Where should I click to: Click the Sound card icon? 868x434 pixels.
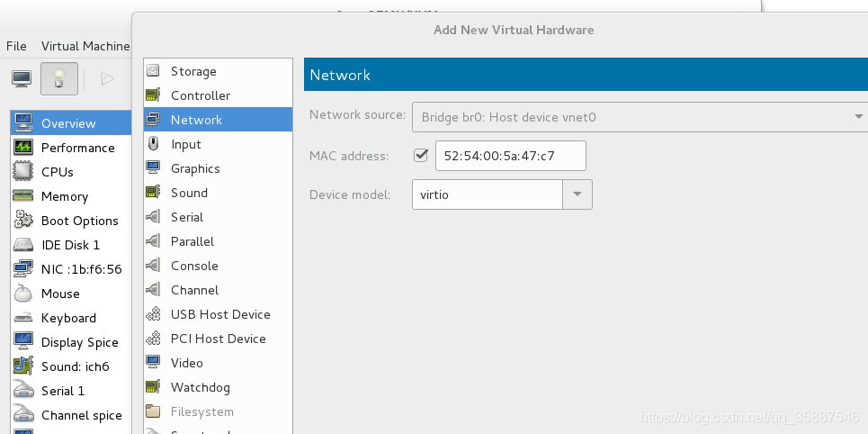(153, 193)
